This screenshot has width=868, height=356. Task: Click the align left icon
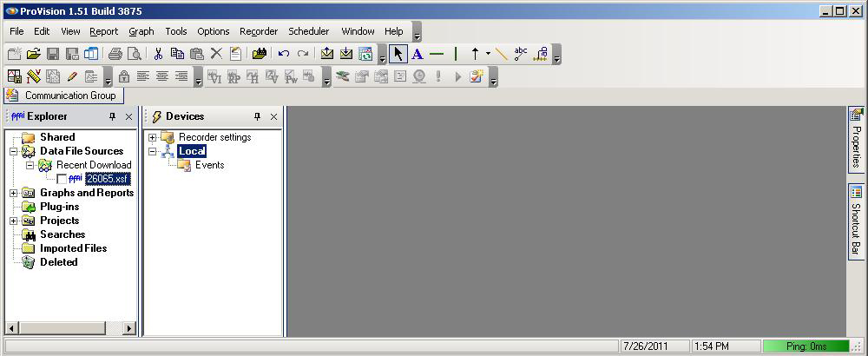143,76
